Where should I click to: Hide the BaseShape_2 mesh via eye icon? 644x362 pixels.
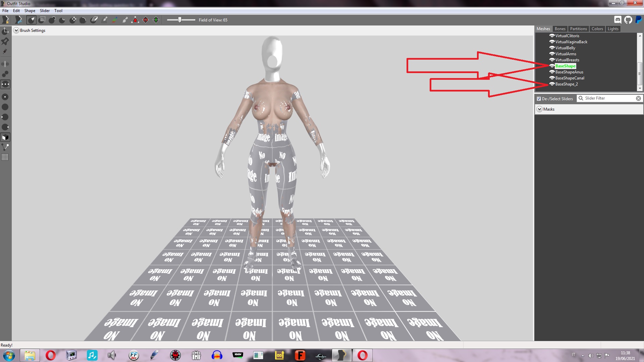[x=552, y=84]
